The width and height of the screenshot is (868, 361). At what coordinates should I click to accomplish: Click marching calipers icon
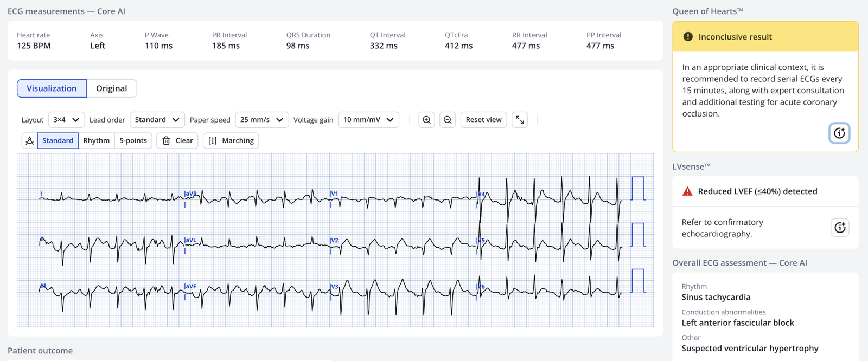click(213, 140)
